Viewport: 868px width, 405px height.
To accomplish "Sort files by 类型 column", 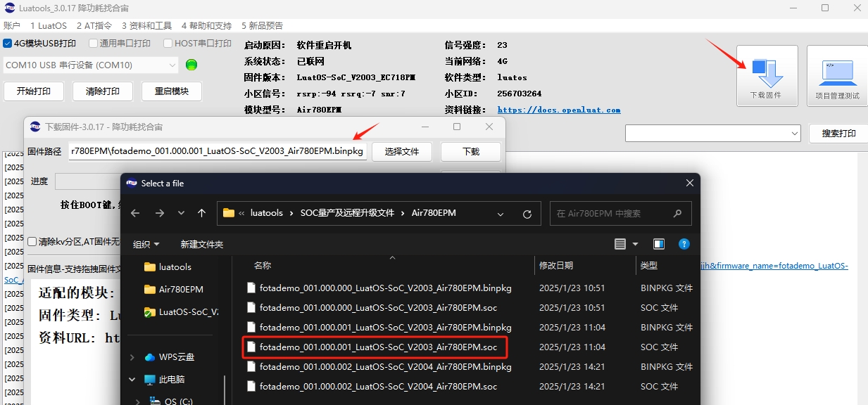I will (x=649, y=265).
